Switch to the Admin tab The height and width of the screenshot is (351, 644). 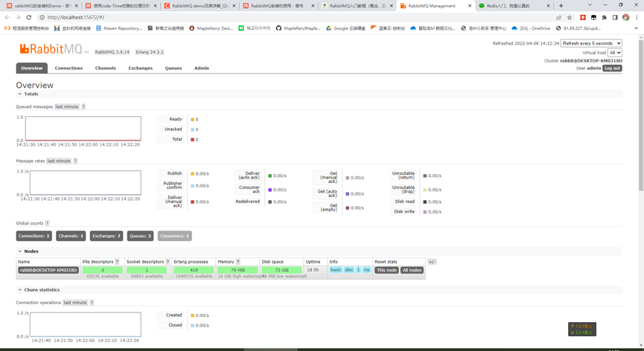(x=202, y=68)
